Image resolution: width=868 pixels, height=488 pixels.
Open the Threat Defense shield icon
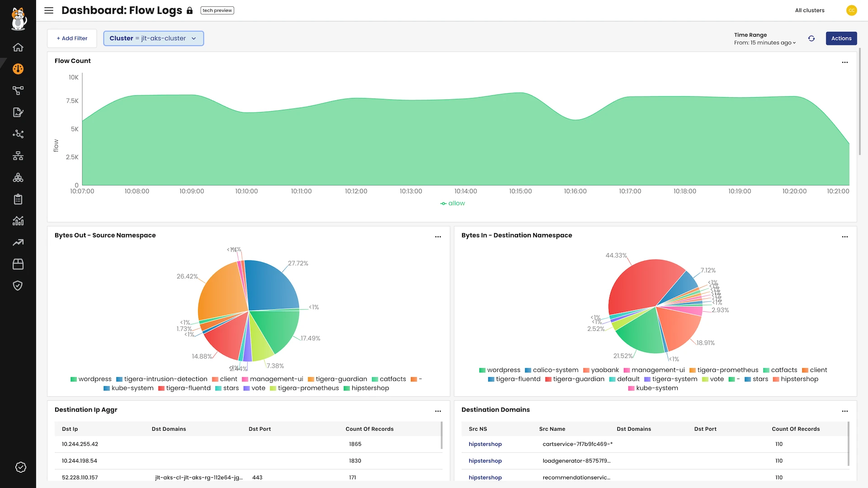(x=18, y=286)
